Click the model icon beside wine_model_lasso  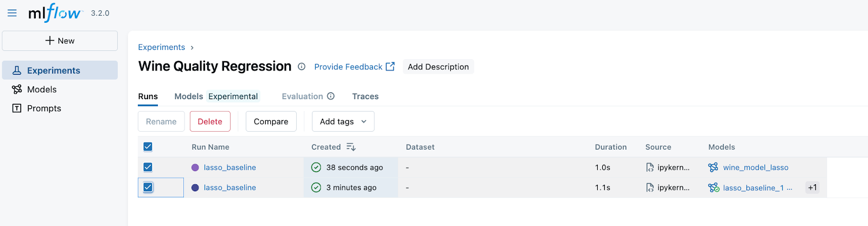tap(713, 167)
